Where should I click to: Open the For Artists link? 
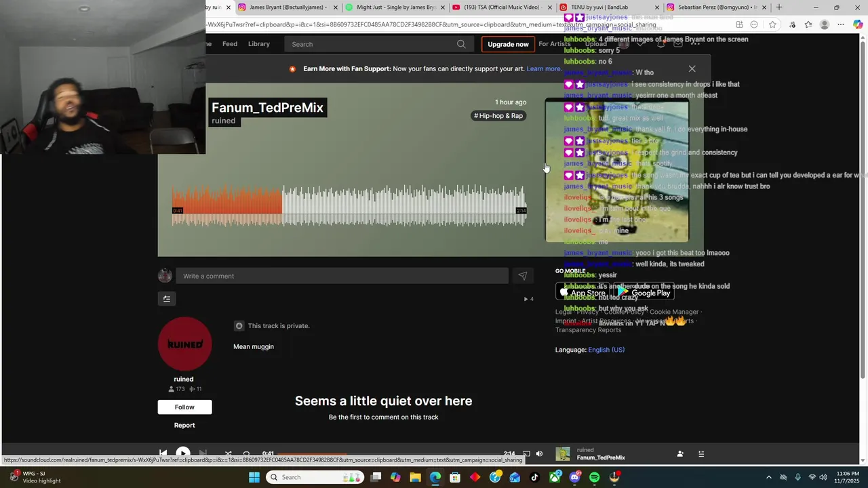555,44
